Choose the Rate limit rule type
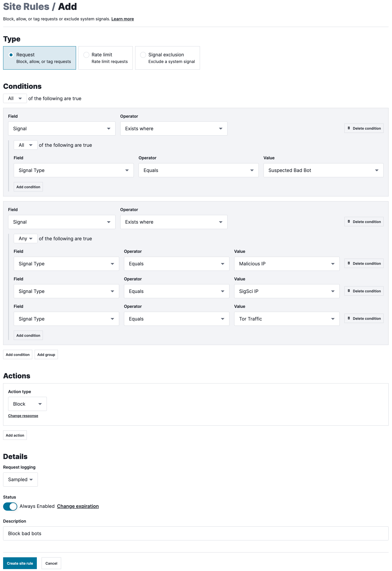 86,55
